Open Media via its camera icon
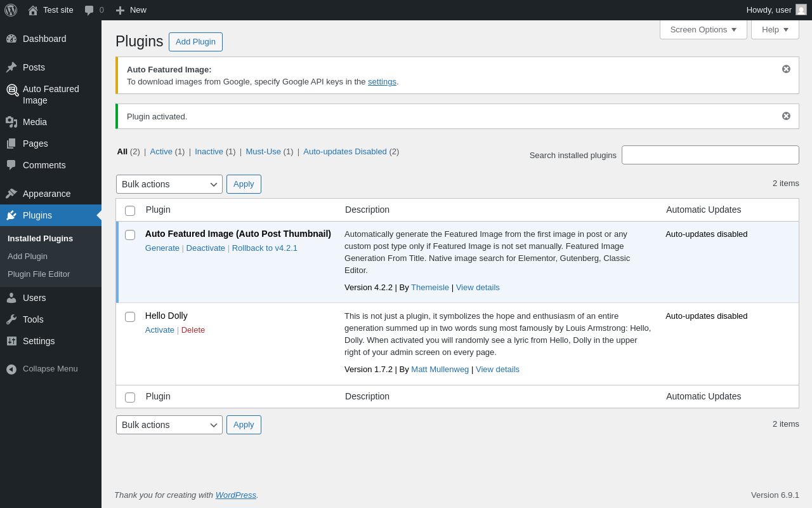The image size is (812, 508). (11, 122)
